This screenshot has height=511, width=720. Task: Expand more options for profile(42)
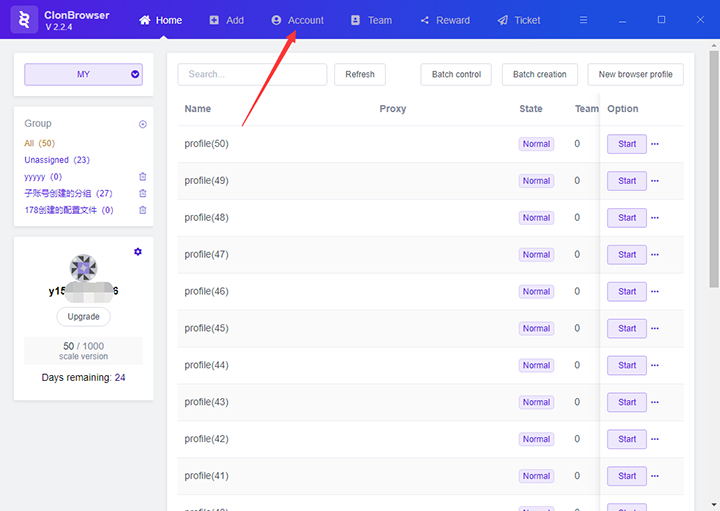(x=656, y=439)
